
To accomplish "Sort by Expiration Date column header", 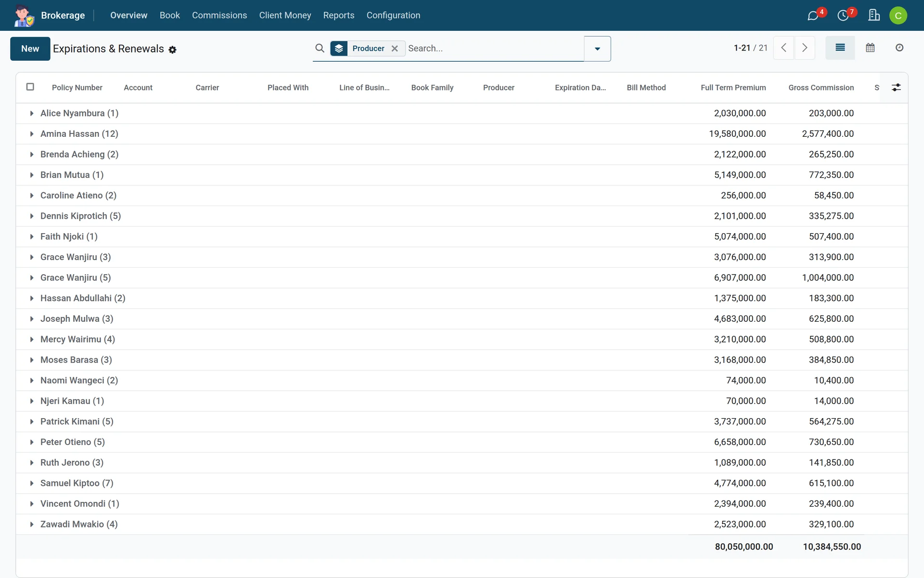I will [x=580, y=88].
